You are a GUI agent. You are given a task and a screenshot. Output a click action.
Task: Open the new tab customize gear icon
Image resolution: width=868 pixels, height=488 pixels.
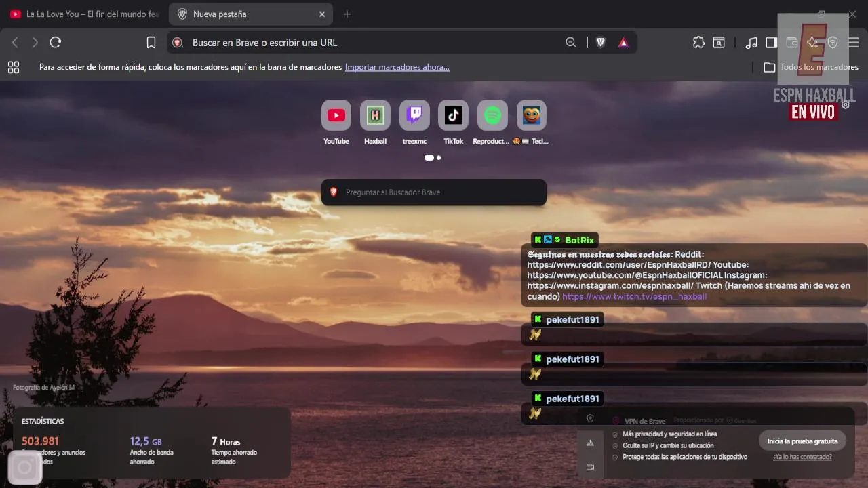[x=846, y=104]
